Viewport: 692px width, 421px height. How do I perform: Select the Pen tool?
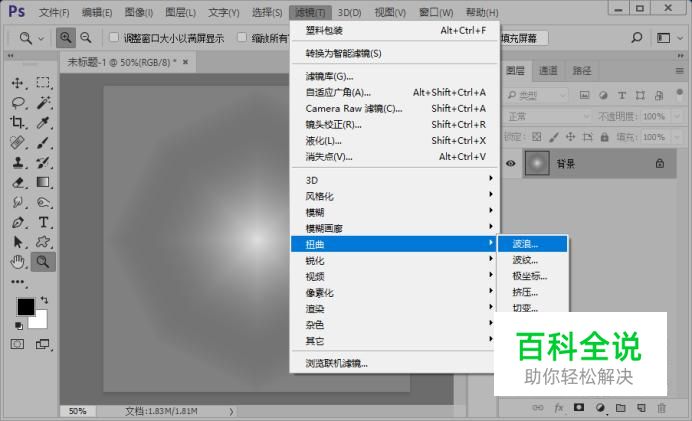pos(18,222)
